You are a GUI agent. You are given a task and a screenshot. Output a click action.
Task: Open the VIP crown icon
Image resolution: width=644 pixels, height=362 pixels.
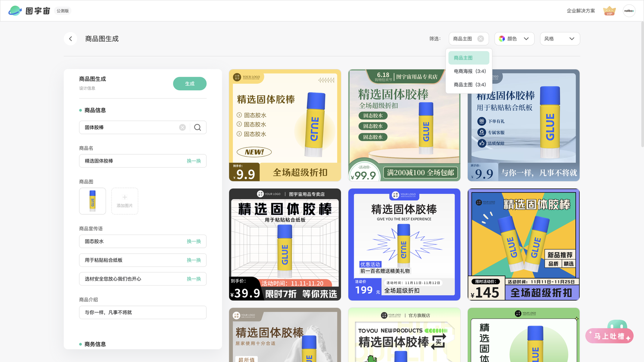[609, 11]
